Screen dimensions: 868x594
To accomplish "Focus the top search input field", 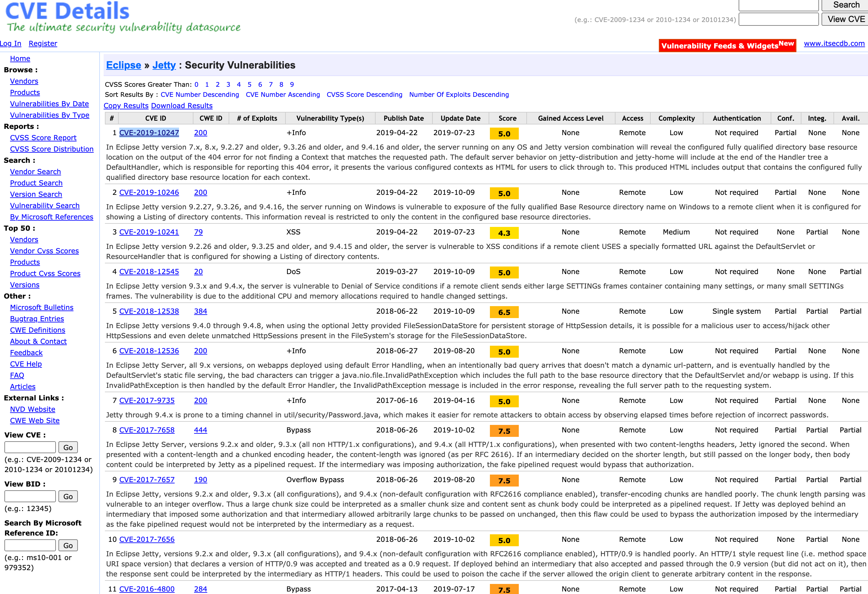I will pyautogui.click(x=778, y=5).
